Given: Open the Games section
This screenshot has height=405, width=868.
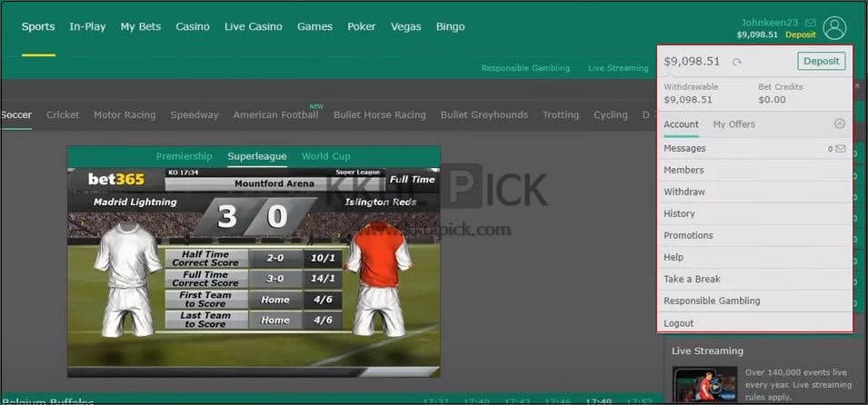Looking at the screenshot, I should pyautogui.click(x=314, y=26).
